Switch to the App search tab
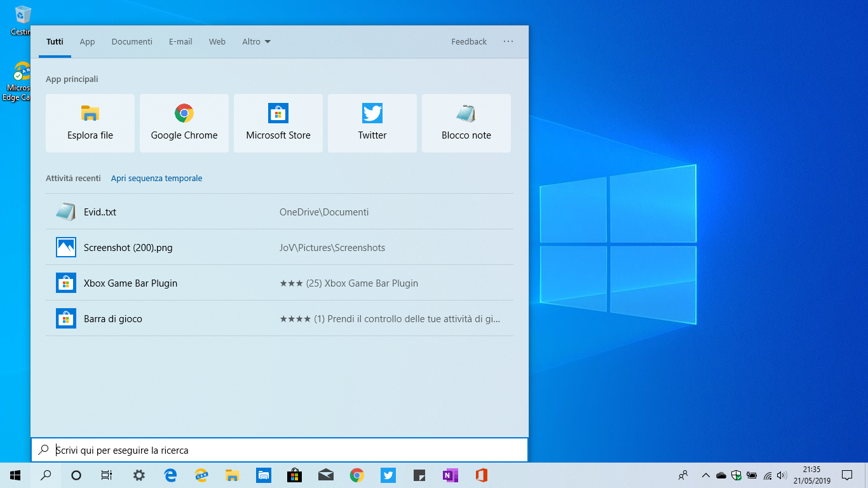Image resolution: width=868 pixels, height=488 pixels. (87, 42)
